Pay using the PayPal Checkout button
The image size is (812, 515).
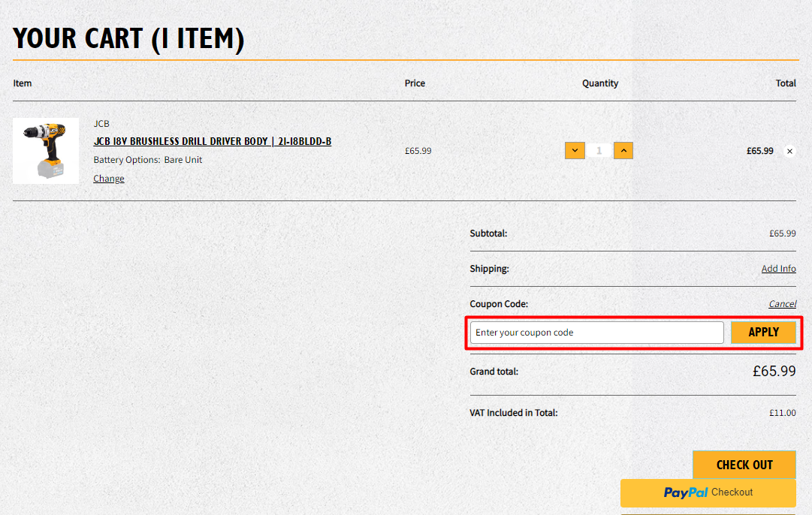point(708,492)
